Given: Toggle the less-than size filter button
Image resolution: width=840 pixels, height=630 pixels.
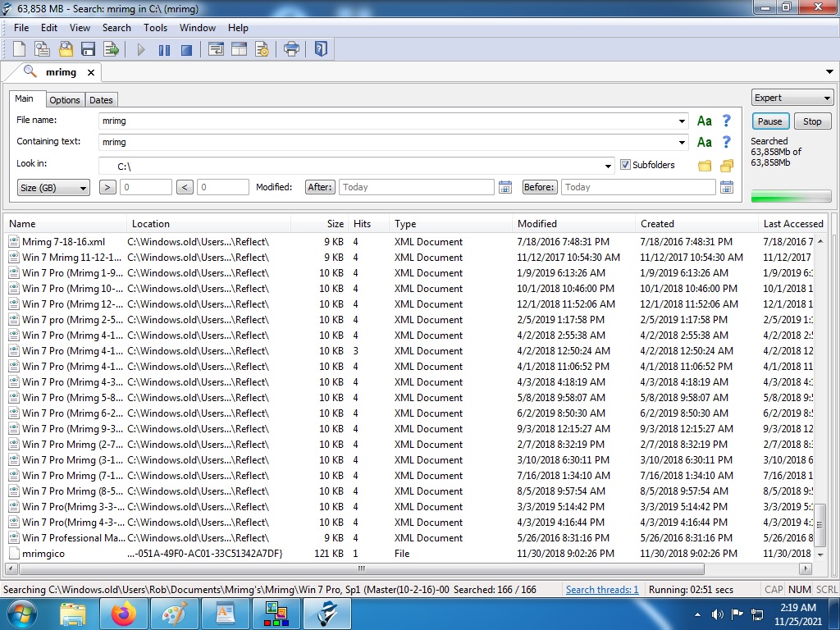Looking at the screenshot, I should 185,187.
